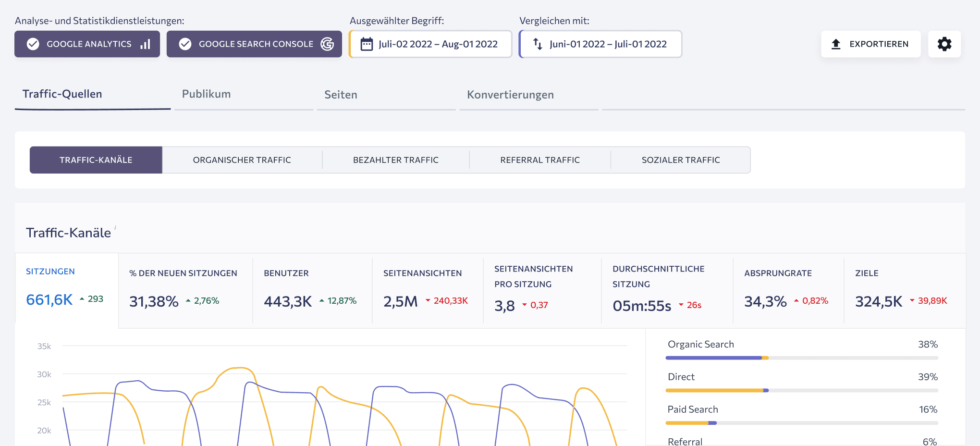Click the 443,3K users value
Screen dimensions: 980x446
[288, 302]
